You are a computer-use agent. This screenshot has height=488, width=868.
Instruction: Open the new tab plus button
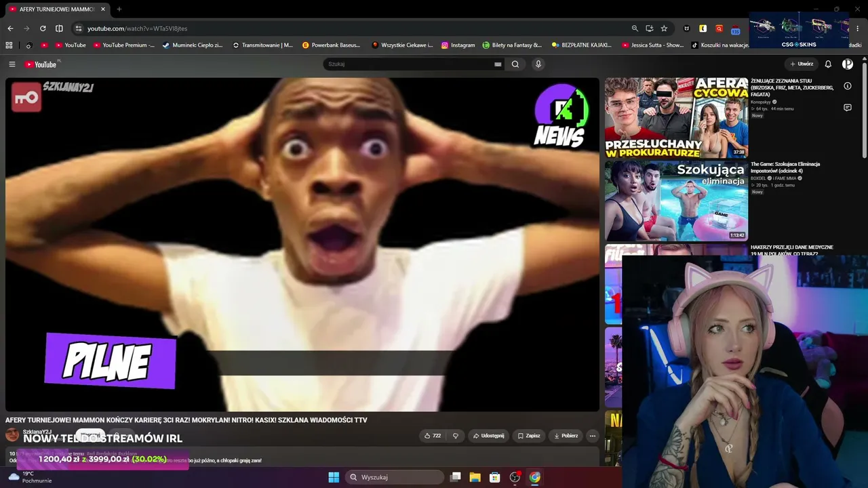(119, 9)
